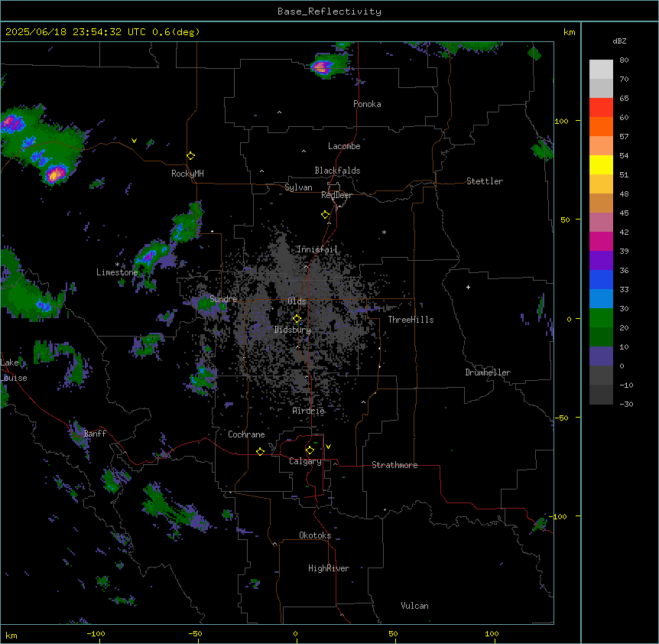Click the -100 tick on bottom km axis
Screen dimensions: 659x644
click(x=96, y=633)
